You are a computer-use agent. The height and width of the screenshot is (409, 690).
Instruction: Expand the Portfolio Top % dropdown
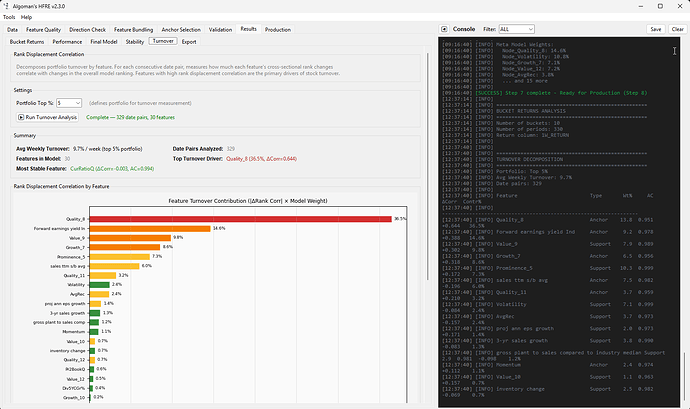point(69,103)
